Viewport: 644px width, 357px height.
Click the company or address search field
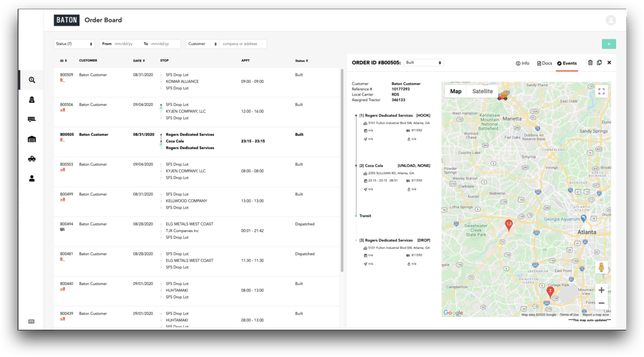(x=243, y=44)
